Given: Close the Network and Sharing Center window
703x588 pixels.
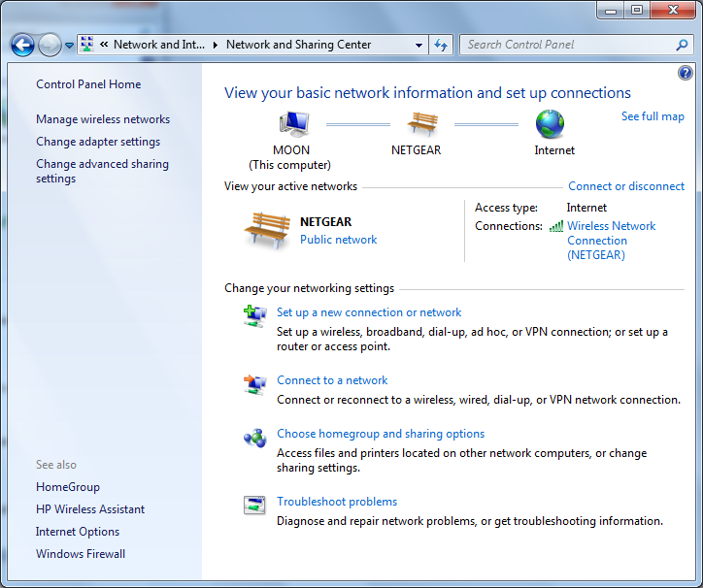Looking at the screenshot, I should tap(673, 11).
